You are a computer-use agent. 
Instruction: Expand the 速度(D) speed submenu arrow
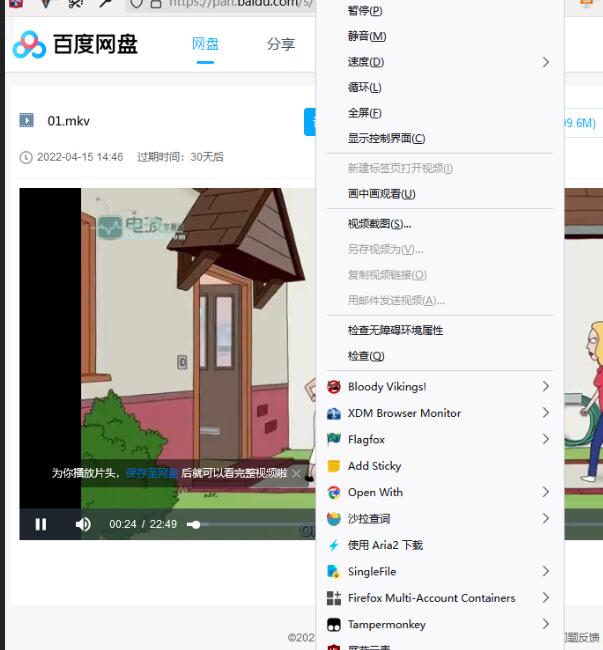[x=546, y=62]
